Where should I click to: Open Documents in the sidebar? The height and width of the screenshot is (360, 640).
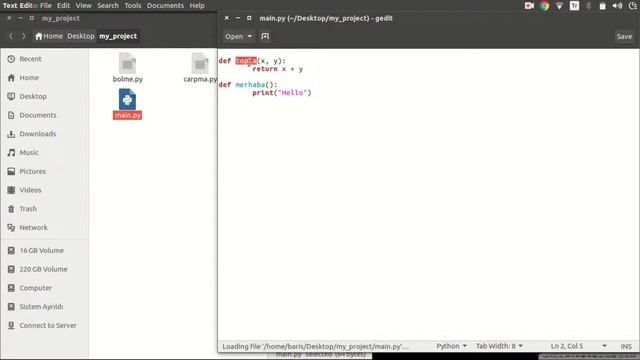click(38, 115)
